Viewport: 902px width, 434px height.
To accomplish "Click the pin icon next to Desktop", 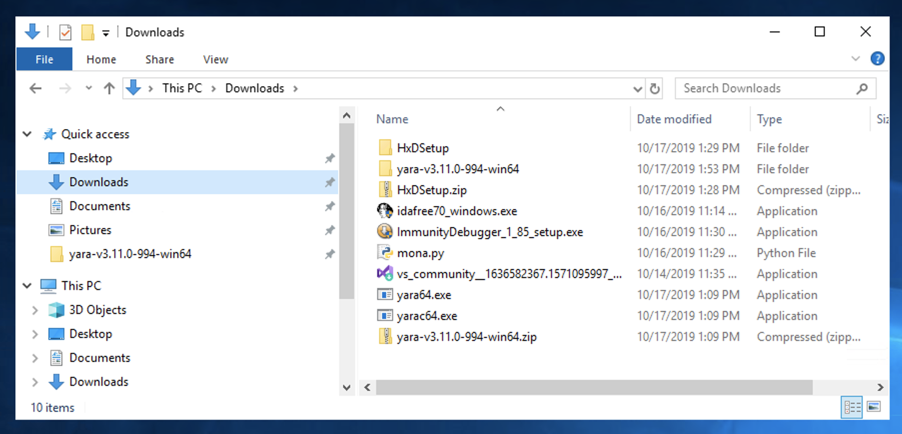I will pyautogui.click(x=329, y=158).
